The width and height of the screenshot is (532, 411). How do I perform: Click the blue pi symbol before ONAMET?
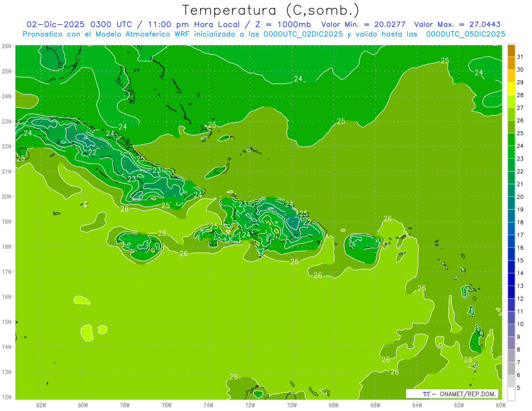[426, 394]
